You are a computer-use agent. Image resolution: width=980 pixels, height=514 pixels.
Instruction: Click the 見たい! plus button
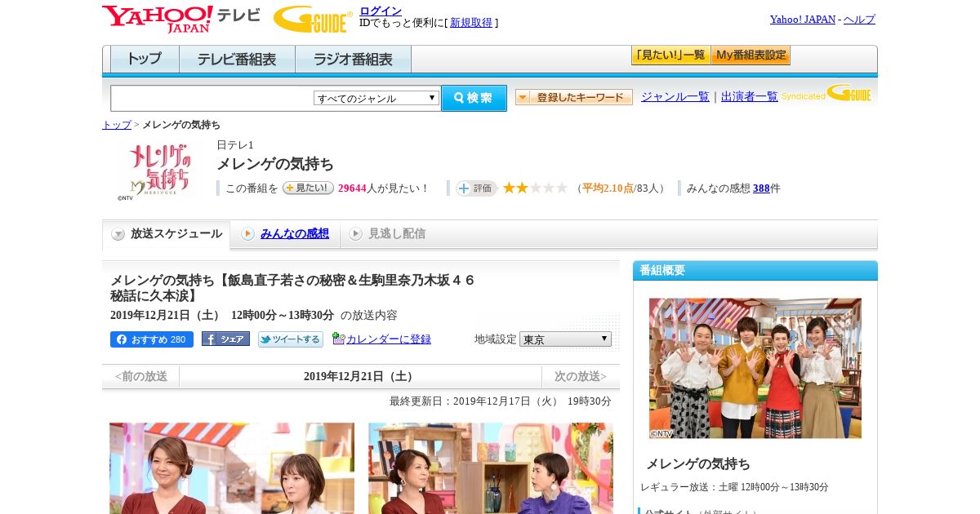point(308,188)
